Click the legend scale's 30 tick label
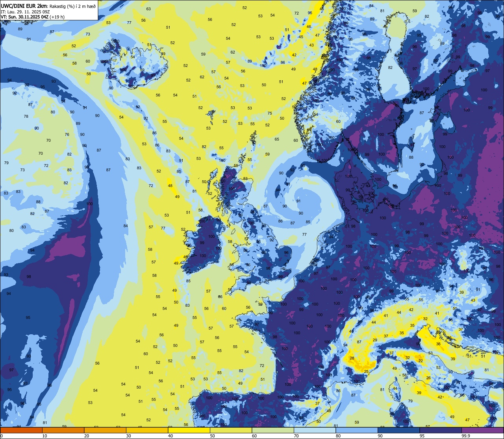This screenshot has width=504, height=439. 128,436
